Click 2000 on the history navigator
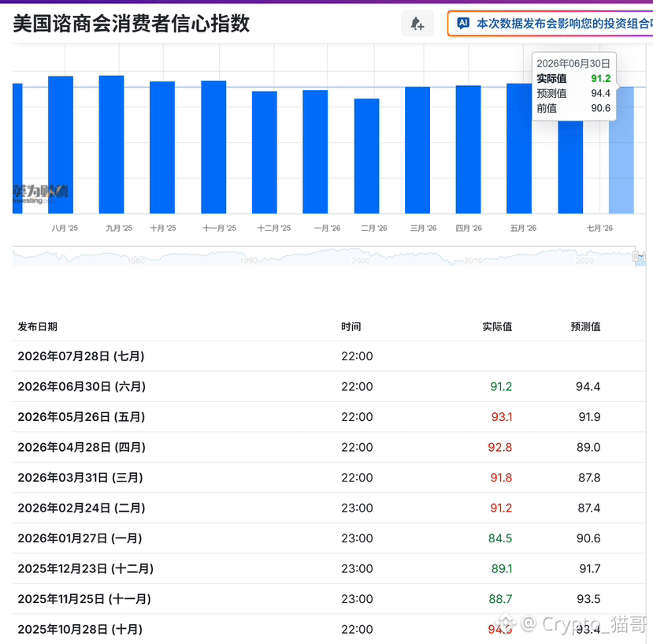 coord(361,261)
